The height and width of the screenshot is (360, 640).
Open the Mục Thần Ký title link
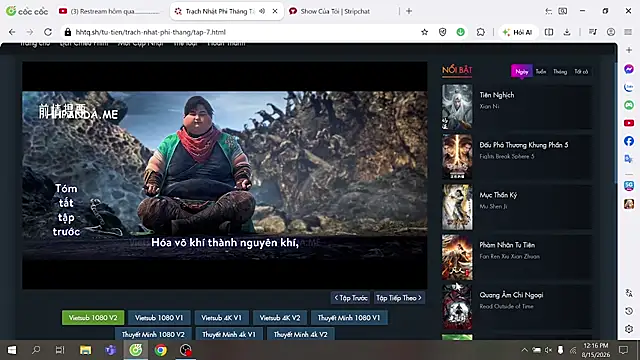[498, 195]
